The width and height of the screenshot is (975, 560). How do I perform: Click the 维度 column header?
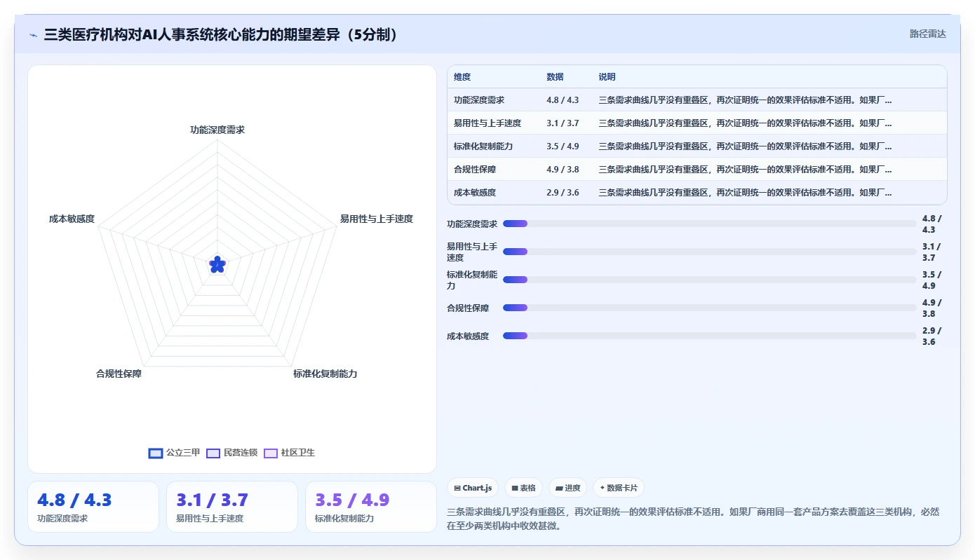point(462,77)
